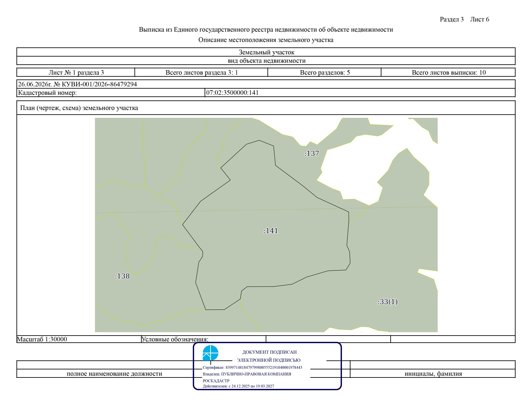Click 'Всего листов выписки: 10' cell
The width and height of the screenshot is (532, 411).
pyautogui.click(x=448, y=72)
